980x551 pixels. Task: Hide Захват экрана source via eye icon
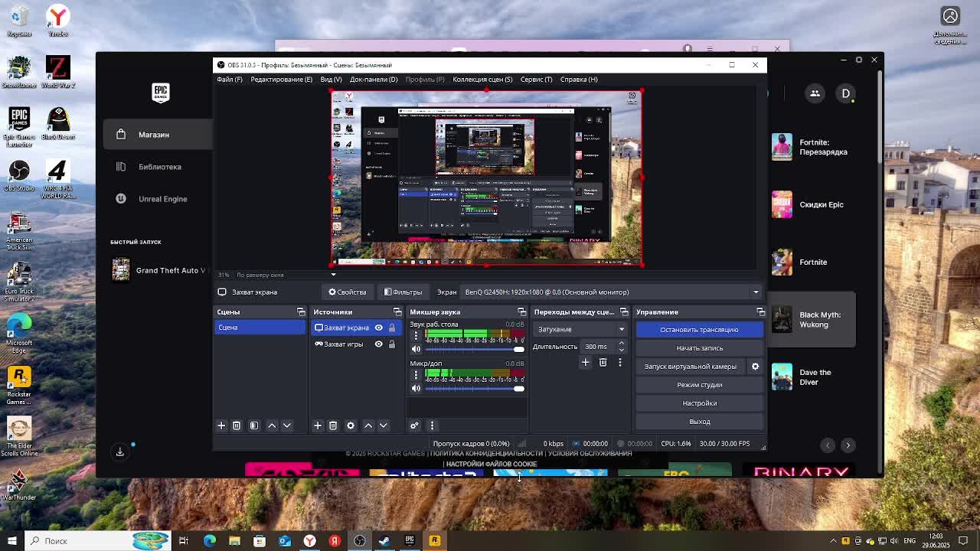pyautogui.click(x=378, y=328)
